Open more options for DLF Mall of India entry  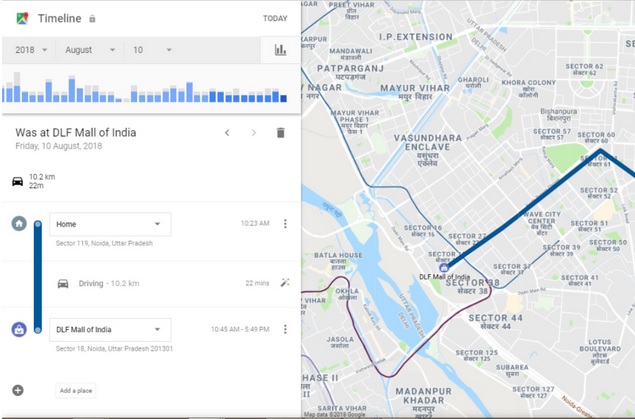click(285, 329)
